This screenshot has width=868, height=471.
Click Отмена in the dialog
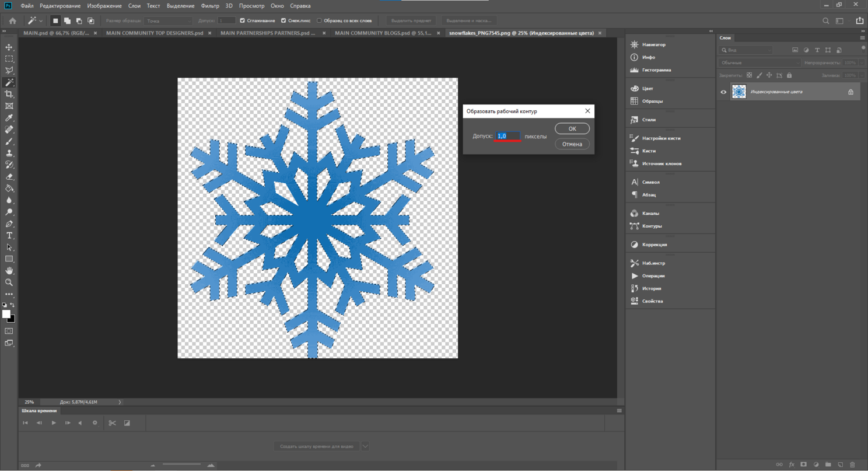(x=572, y=144)
